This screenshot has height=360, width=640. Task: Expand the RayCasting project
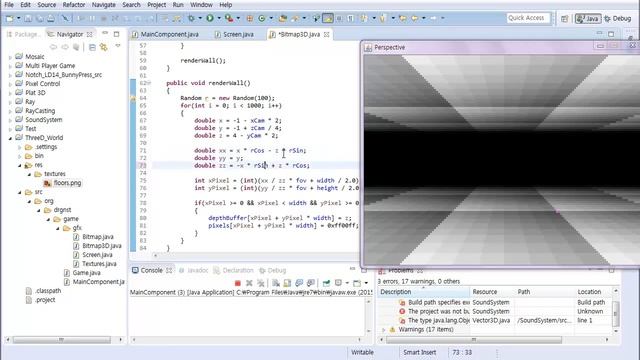10,111
